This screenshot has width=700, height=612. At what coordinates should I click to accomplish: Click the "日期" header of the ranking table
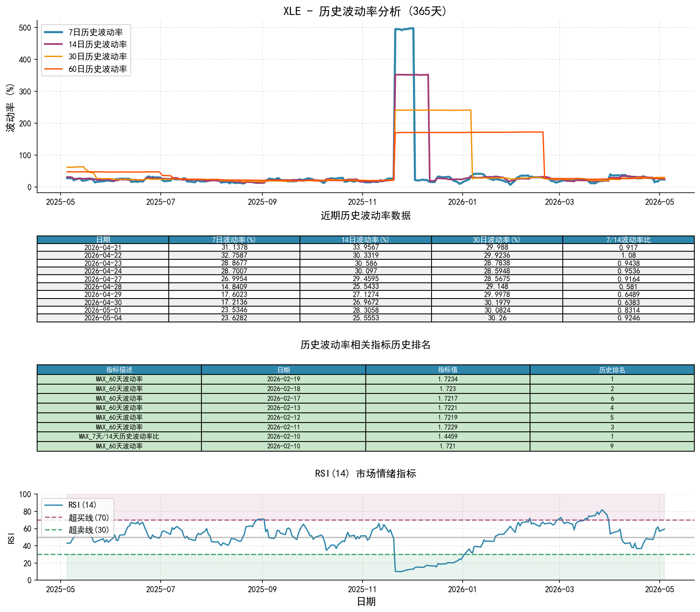coord(283,370)
